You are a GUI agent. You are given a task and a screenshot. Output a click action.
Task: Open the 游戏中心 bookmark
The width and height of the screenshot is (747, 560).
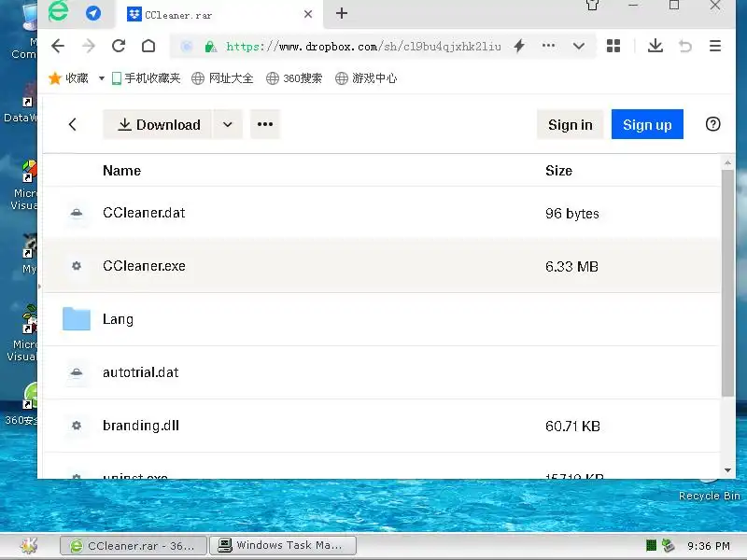366,78
